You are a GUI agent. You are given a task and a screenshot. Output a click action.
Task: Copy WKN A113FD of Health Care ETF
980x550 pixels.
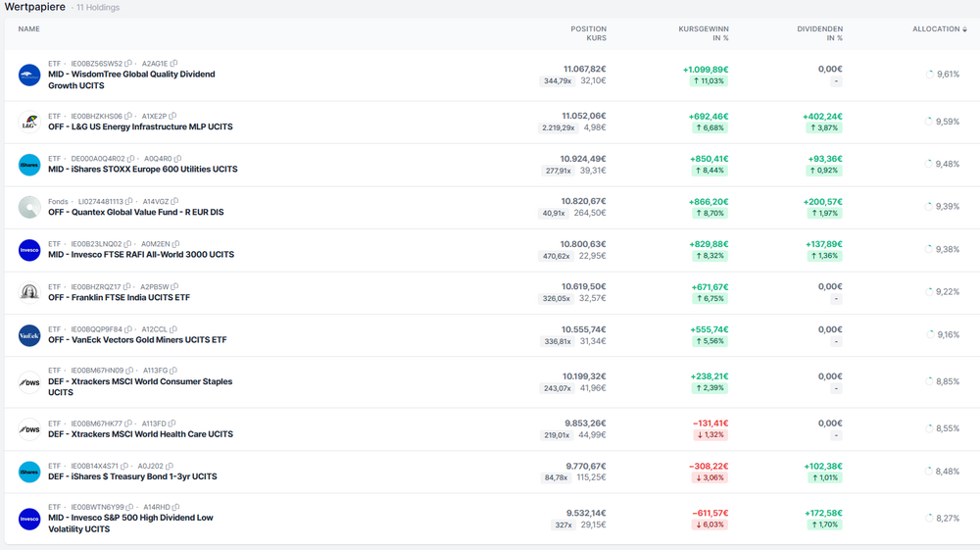[x=172, y=424]
